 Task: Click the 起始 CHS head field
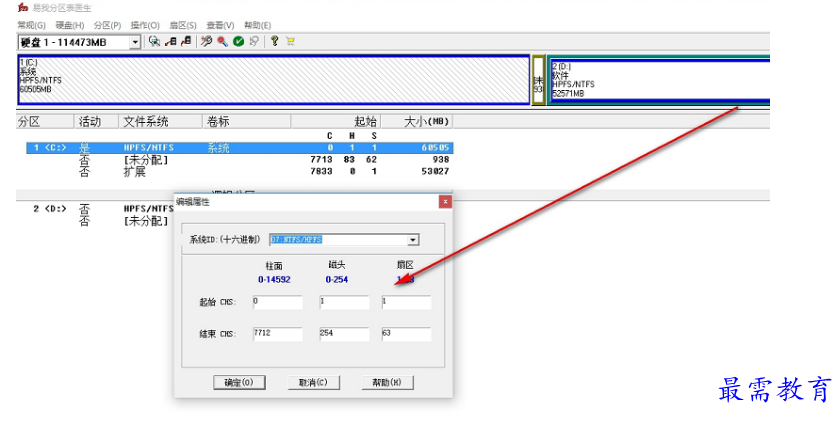click(344, 302)
